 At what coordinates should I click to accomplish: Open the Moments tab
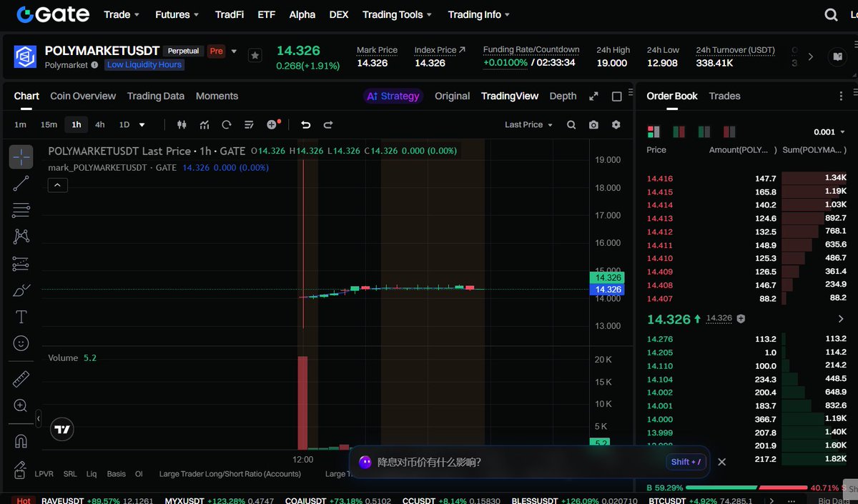tap(217, 96)
